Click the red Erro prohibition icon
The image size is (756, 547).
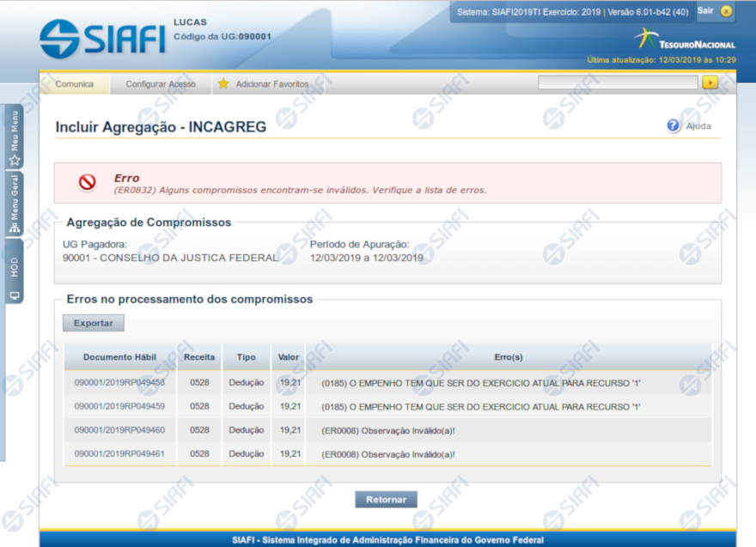point(87,182)
